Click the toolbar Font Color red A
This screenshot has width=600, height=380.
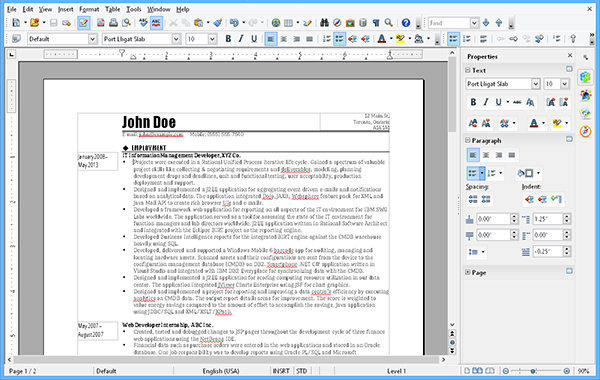click(382, 39)
